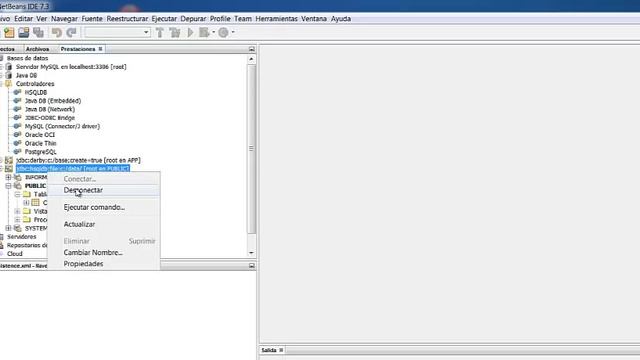Collapse the Tablas folder node
This screenshot has height=360, width=640.
tap(17, 194)
